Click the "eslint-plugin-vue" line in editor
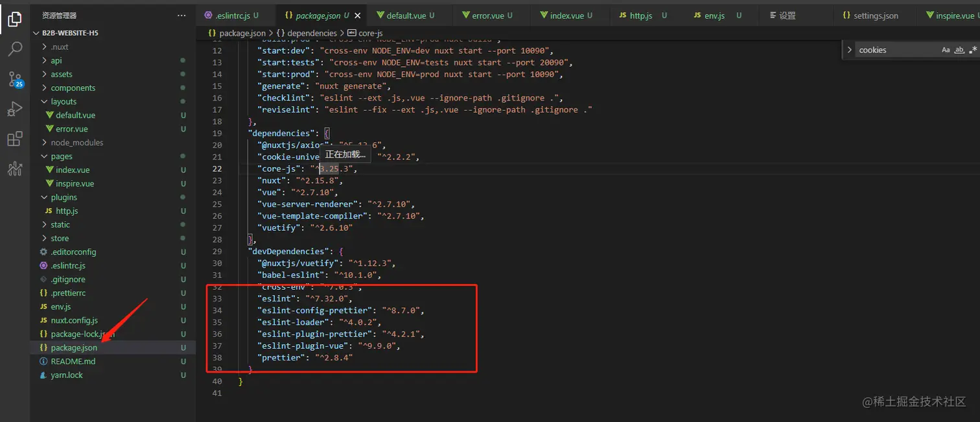Screen dimensions: 980x422 [329, 346]
